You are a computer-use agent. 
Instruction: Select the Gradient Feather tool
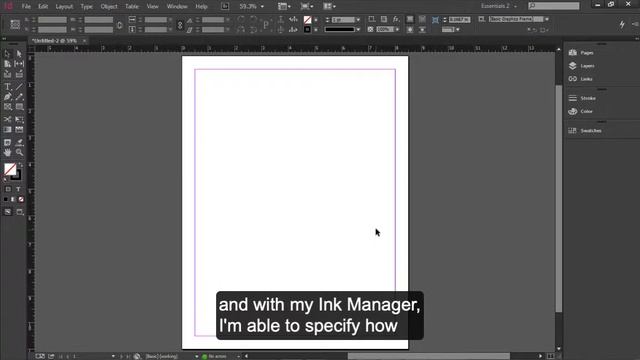point(19,129)
